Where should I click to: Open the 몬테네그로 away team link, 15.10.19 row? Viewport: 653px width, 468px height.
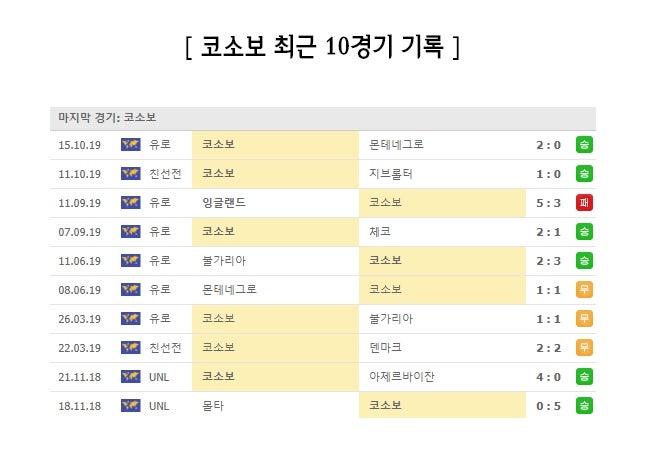[396, 145]
